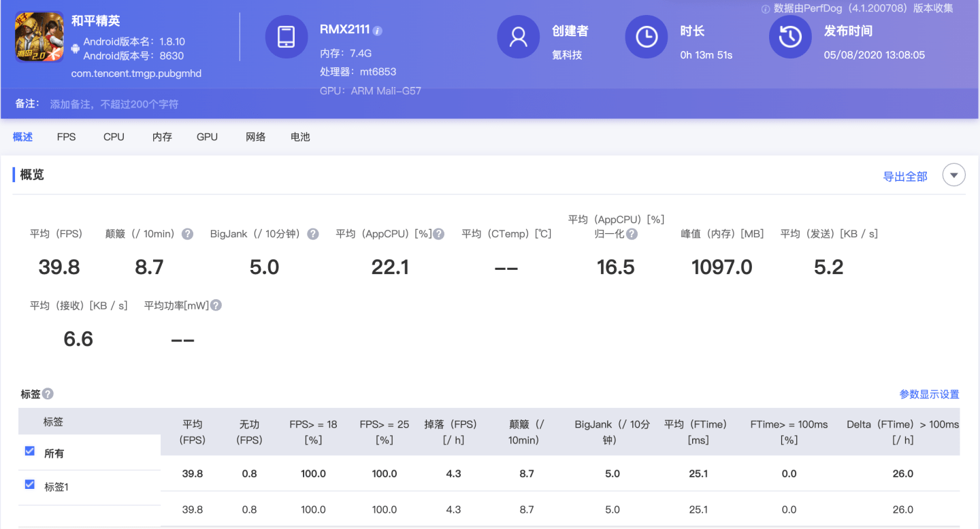Click the 导出全部 export link
Viewport: 980px width, 529px height.
coord(905,175)
